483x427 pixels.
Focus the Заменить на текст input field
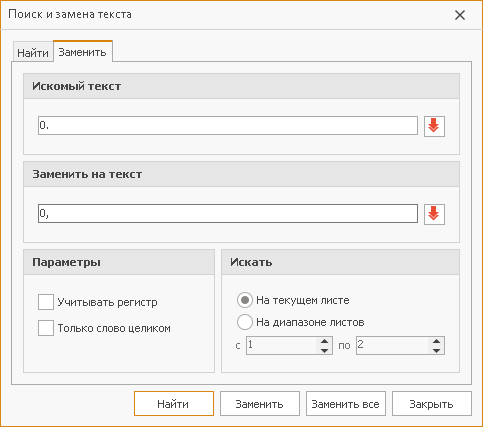228,213
